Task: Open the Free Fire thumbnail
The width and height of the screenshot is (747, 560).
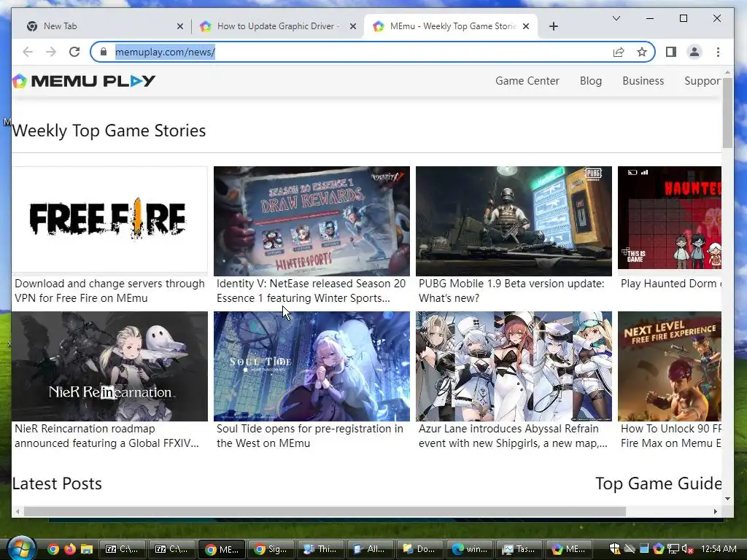Action: 109,219
